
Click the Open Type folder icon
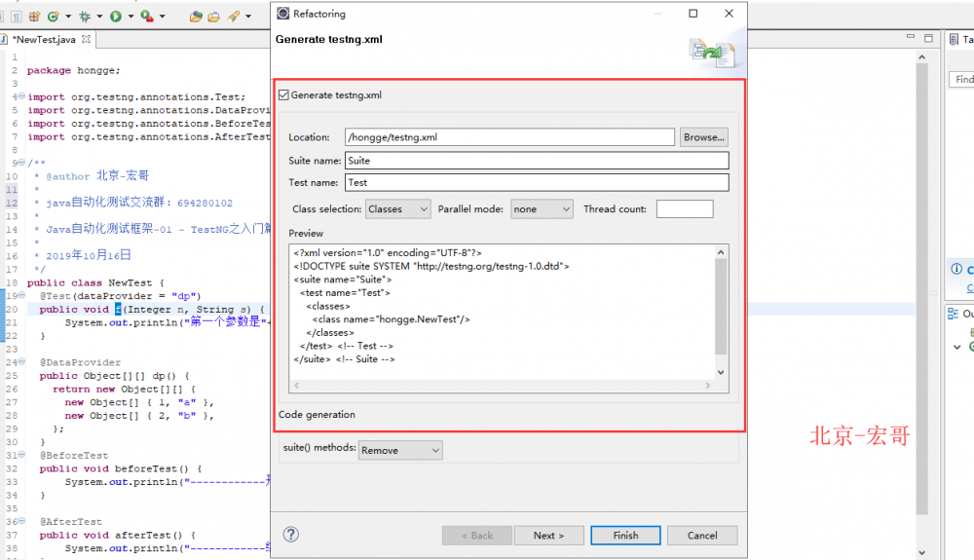coord(197,17)
